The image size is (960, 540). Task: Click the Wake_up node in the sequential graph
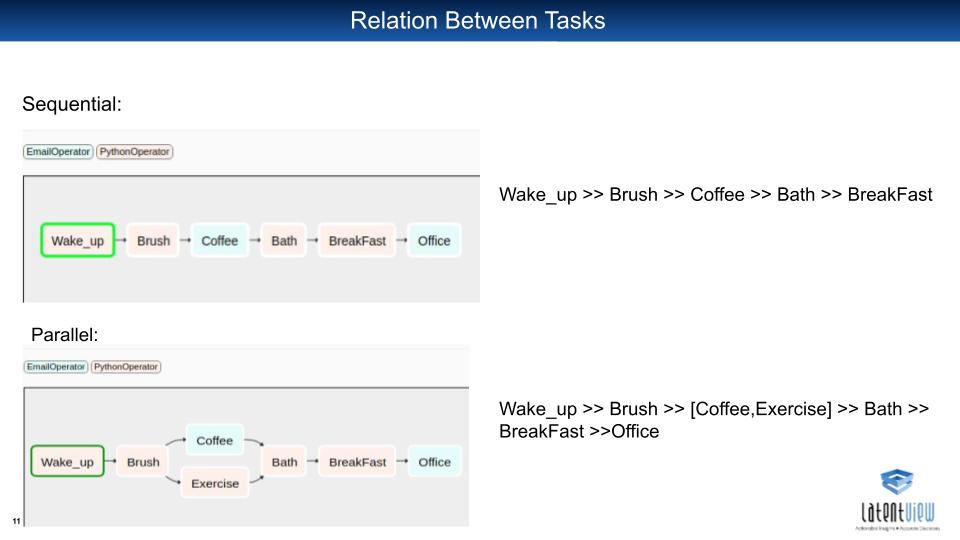pos(78,241)
